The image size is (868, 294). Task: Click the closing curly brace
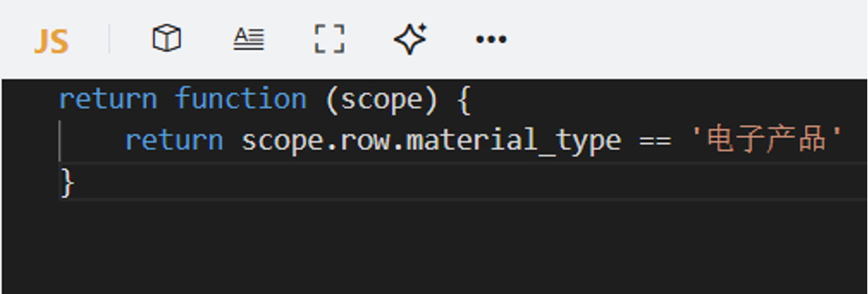point(67,182)
